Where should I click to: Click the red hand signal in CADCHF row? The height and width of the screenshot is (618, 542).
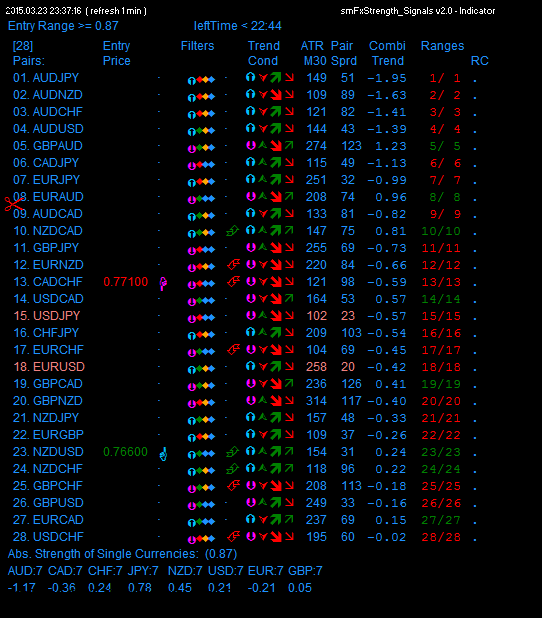click(x=234, y=281)
